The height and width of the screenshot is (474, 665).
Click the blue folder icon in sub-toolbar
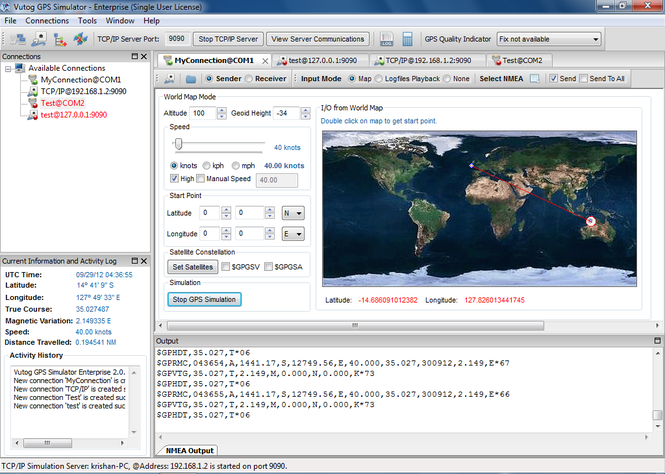(191, 79)
